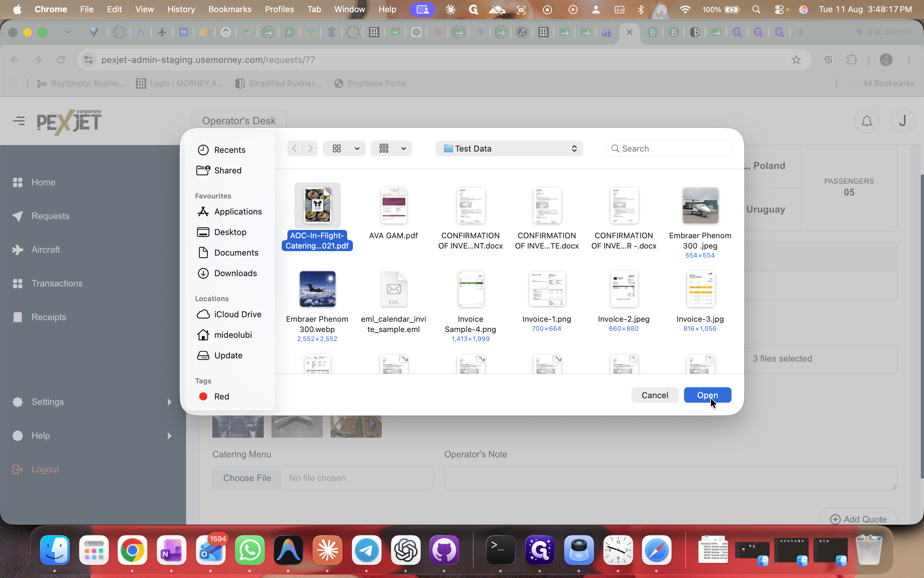
Task: Select the CONFIRMATION OF INVE...R -.docx file
Action: 624,219
